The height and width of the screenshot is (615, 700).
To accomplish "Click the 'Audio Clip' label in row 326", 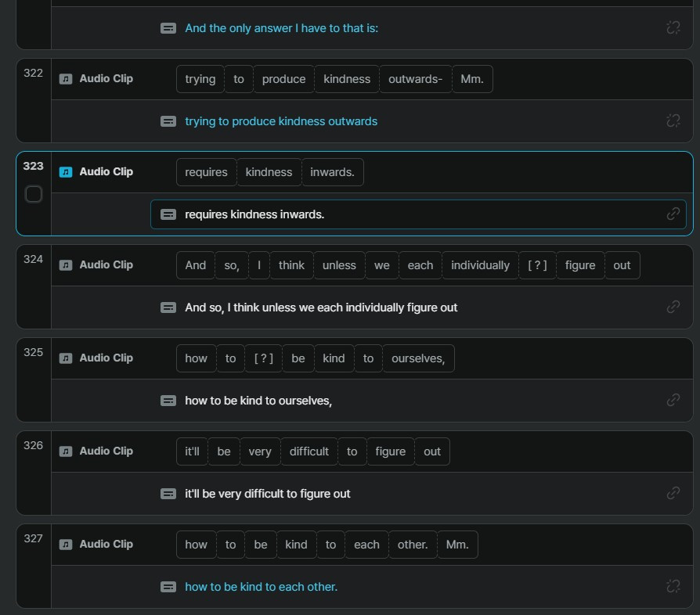I will click(106, 451).
